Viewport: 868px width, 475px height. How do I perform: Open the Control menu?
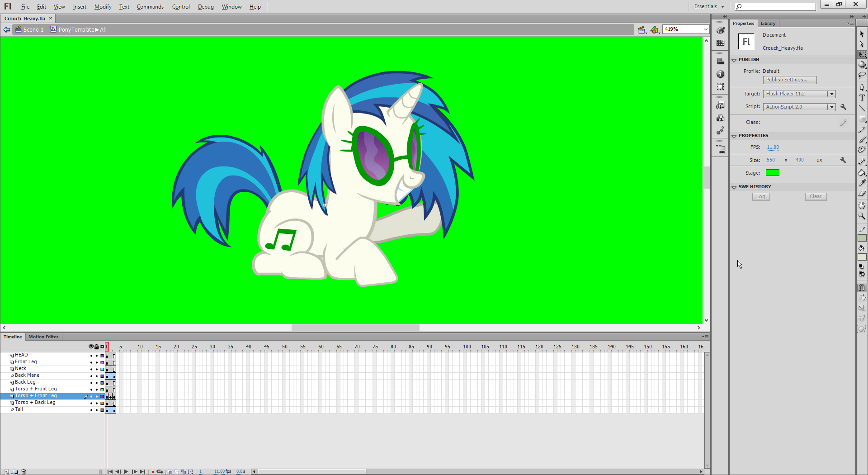click(x=181, y=7)
